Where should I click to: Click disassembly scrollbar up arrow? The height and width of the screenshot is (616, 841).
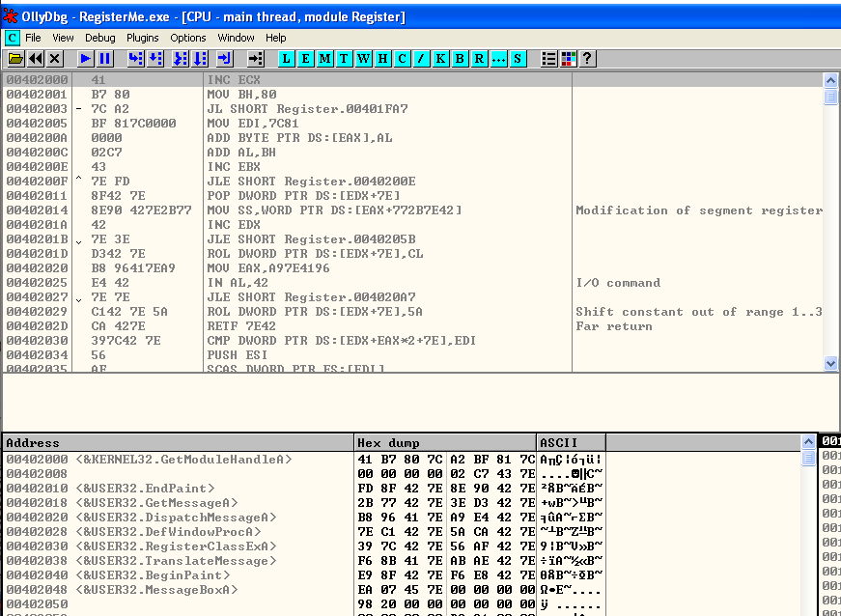[830, 80]
